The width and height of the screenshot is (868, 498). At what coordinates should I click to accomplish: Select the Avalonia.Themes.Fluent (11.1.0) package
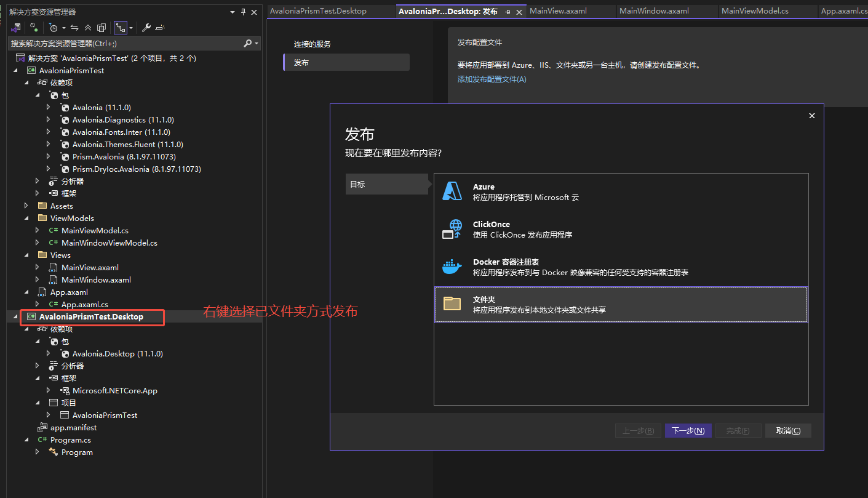(128, 144)
